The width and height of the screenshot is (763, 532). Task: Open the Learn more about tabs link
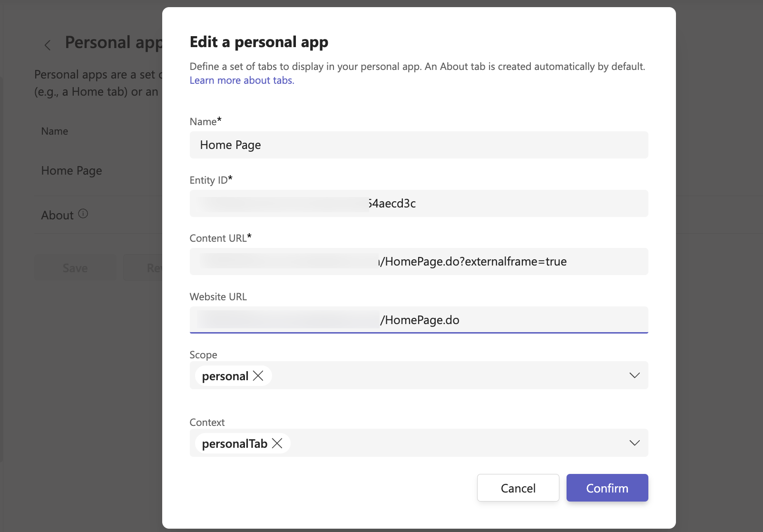pyautogui.click(x=242, y=80)
